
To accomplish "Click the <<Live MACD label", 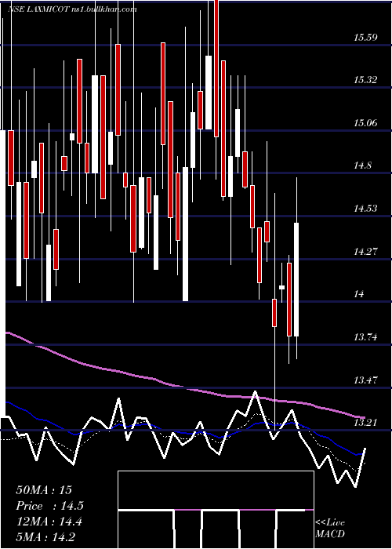I will pyautogui.click(x=330, y=528).
